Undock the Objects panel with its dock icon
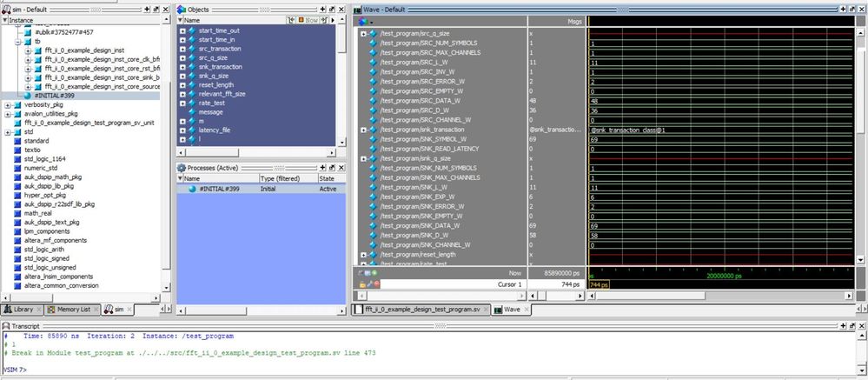This screenshot has width=868, height=380. (331, 9)
